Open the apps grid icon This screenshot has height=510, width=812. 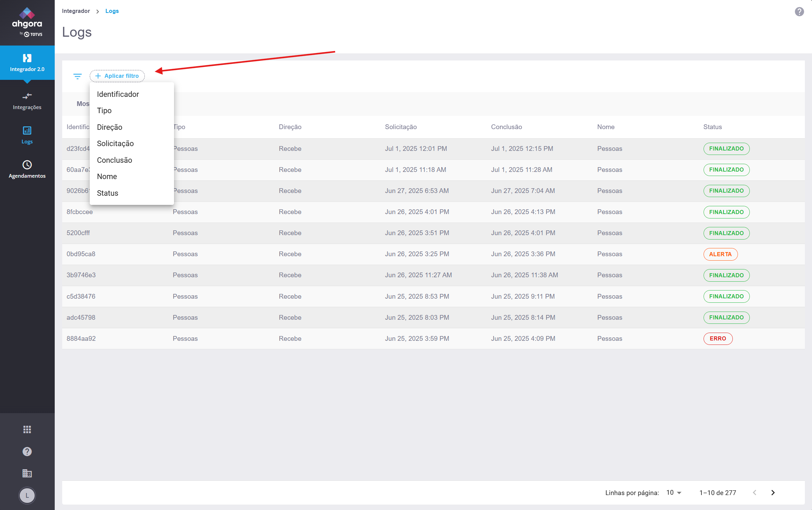(x=27, y=429)
